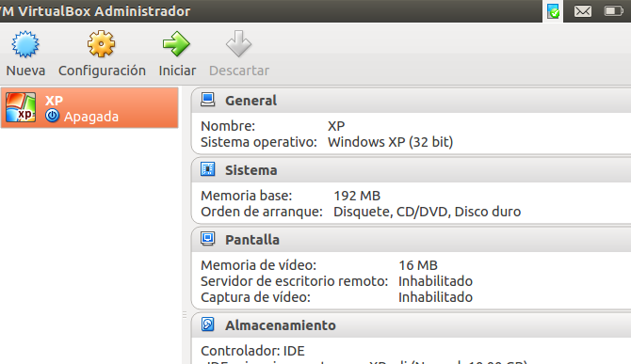
Task: Start the VM with the Iniciar arrow
Action: point(176,44)
